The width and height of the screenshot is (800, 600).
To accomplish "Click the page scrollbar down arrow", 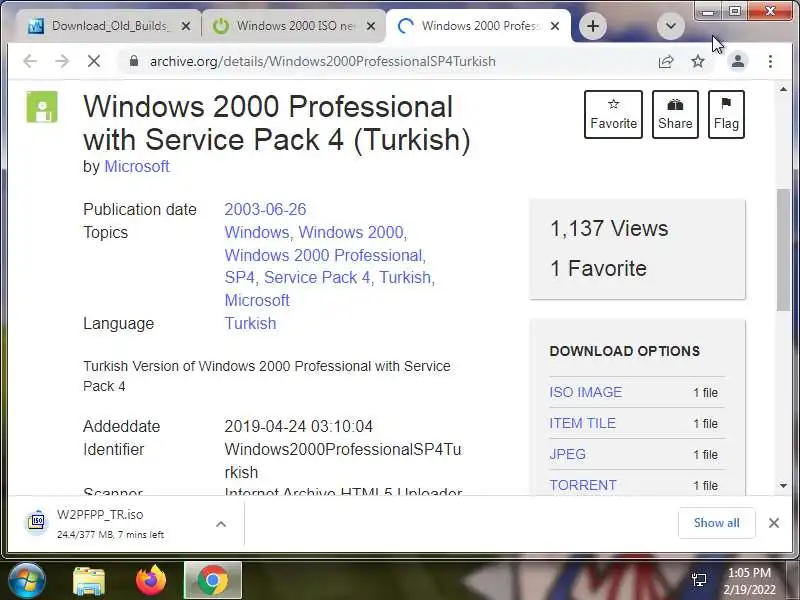I will tap(783, 486).
